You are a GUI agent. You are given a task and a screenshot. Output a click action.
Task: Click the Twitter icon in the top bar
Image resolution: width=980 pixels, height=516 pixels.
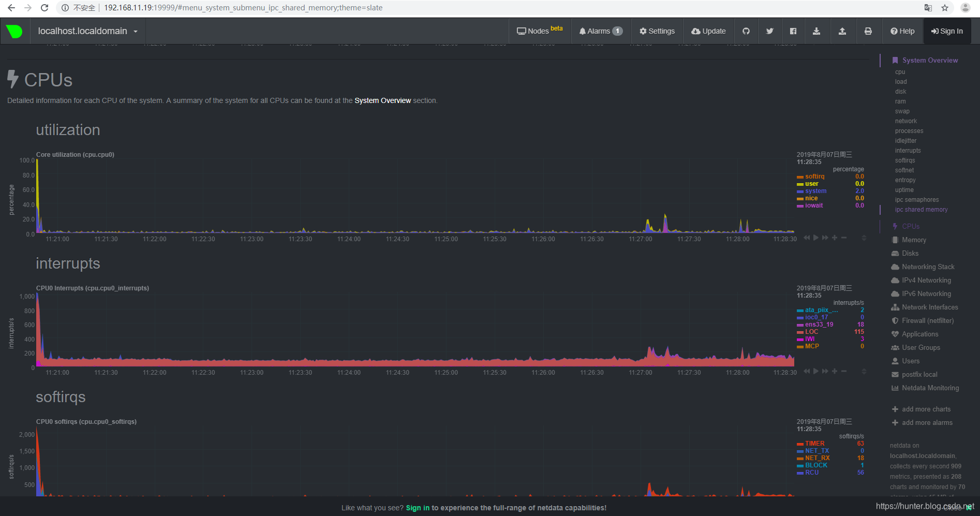(x=769, y=31)
